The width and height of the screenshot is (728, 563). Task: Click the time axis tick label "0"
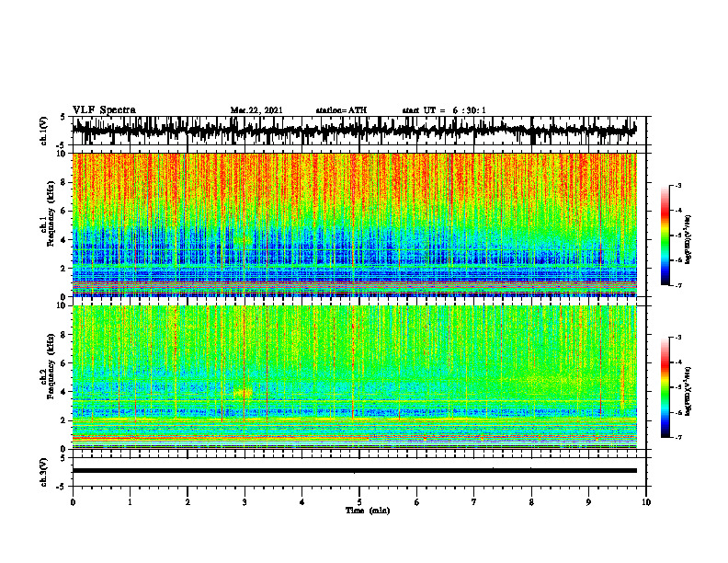click(x=73, y=502)
